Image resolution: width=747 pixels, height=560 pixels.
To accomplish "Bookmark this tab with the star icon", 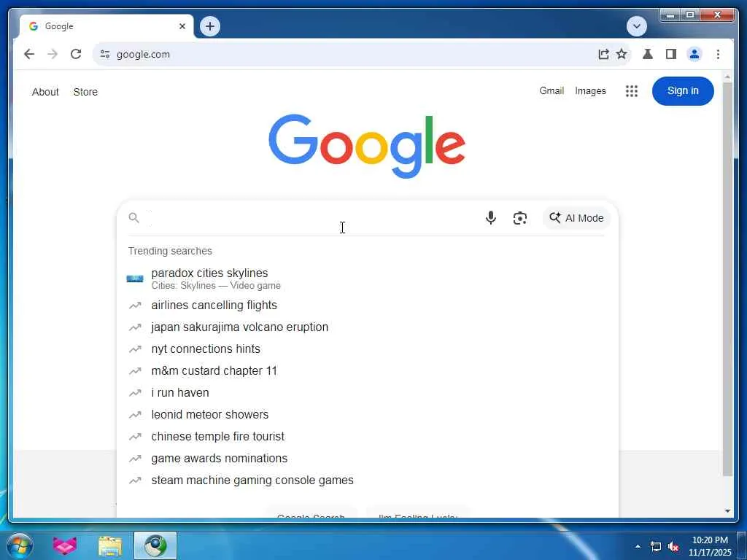I will click(622, 54).
